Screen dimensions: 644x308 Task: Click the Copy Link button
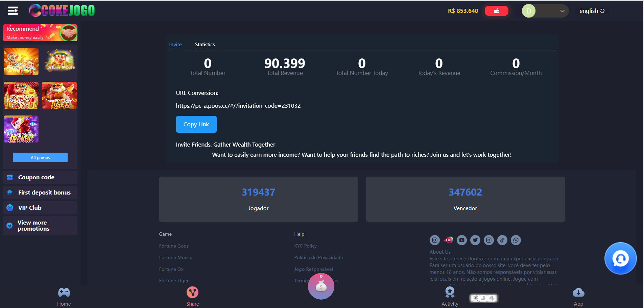click(196, 124)
